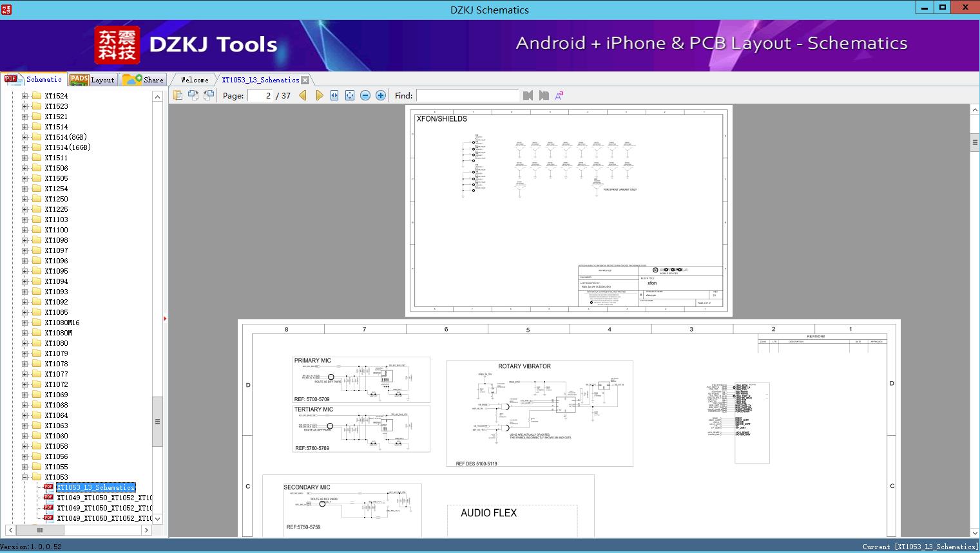The width and height of the screenshot is (980, 553).
Task: Click the Current [XT1053_L3_Schematics] status text
Action: click(x=920, y=547)
